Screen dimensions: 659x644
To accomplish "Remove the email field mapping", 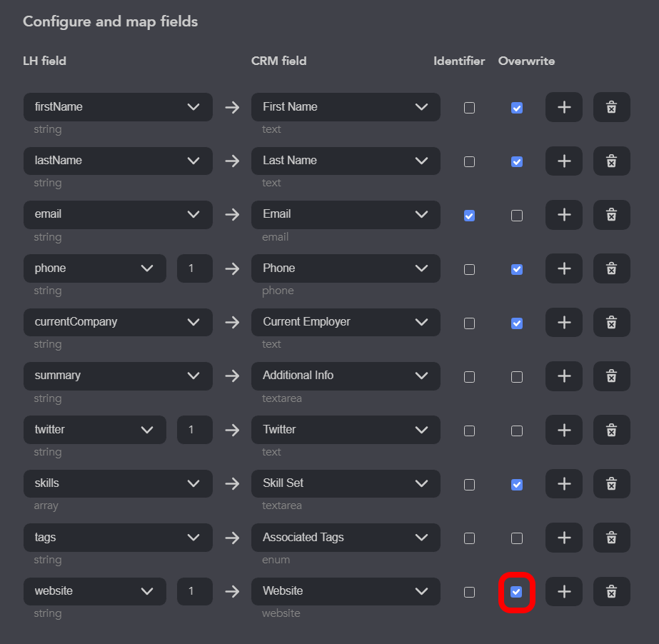I will pyautogui.click(x=611, y=215).
